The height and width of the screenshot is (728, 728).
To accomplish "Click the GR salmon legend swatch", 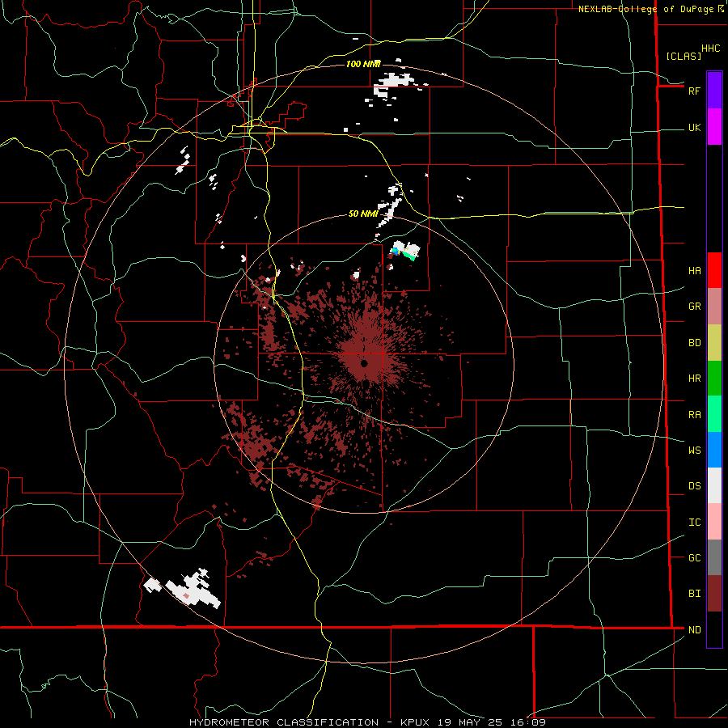I will (x=714, y=307).
